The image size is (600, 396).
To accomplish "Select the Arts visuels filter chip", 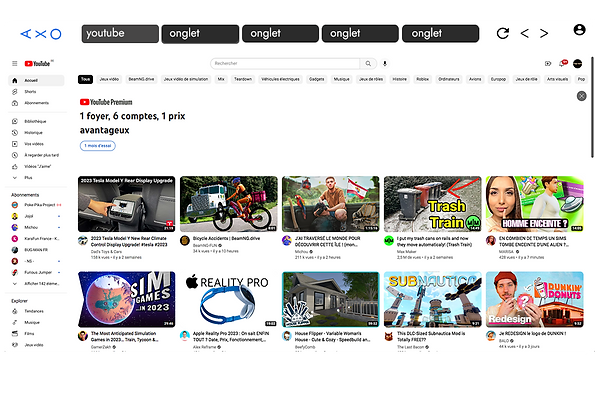I will 557,79.
